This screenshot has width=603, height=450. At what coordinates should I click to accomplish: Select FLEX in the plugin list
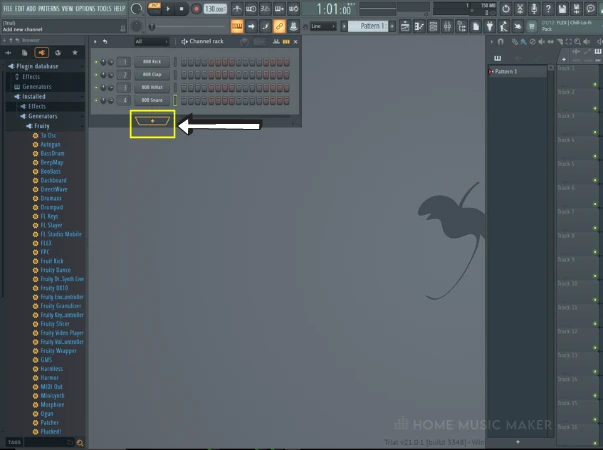(x=46, y=243)
